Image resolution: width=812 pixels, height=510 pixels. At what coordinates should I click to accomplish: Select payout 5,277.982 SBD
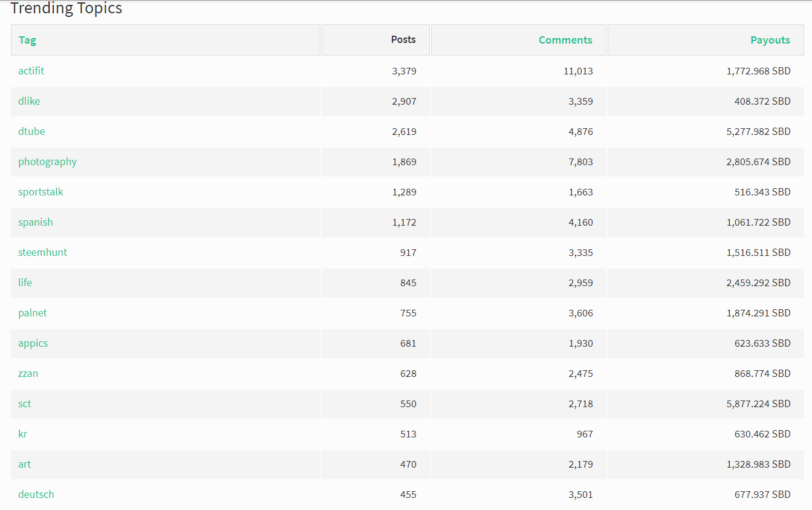click(x=758, y=131)
